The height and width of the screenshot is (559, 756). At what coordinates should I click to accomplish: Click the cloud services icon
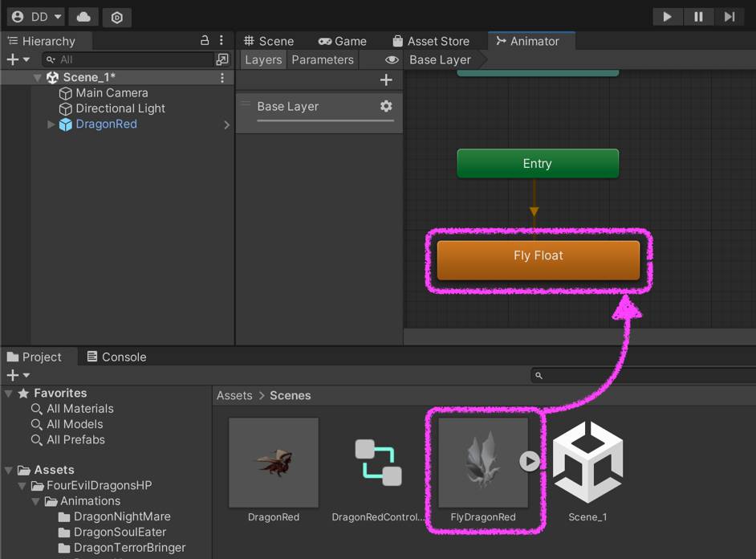coord(83,17)
